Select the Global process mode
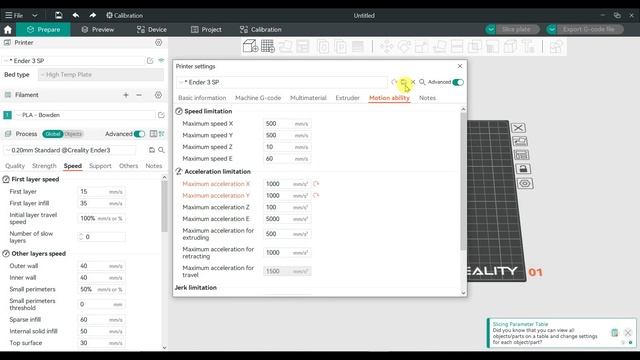Image resolution: width=640 pixels, height=360 pixels. 53,134
